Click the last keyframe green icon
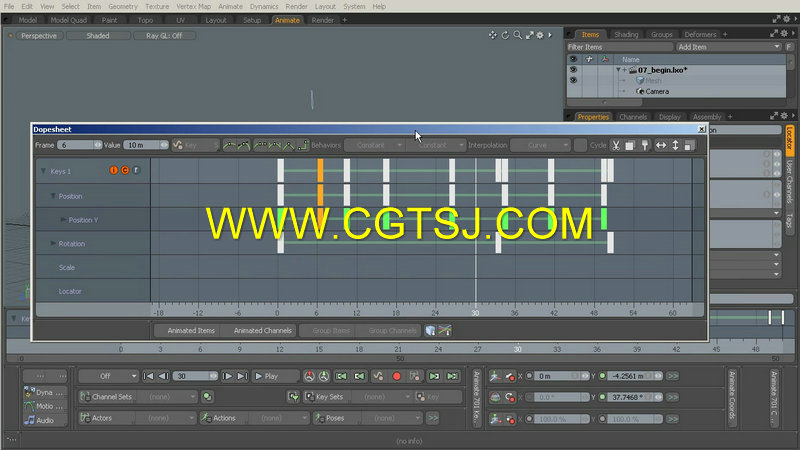800x450 pixels. tap(453, 377)
